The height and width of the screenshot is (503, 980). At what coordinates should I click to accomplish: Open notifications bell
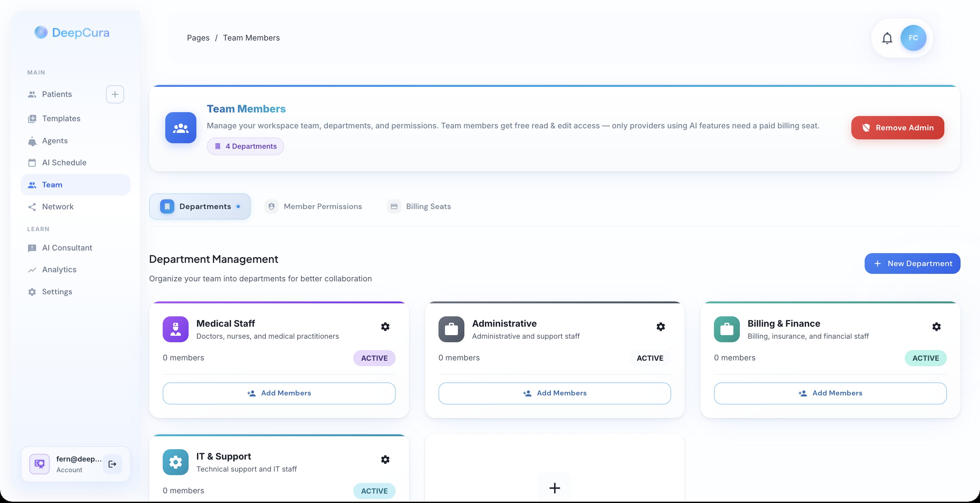(x=887, y=38)
